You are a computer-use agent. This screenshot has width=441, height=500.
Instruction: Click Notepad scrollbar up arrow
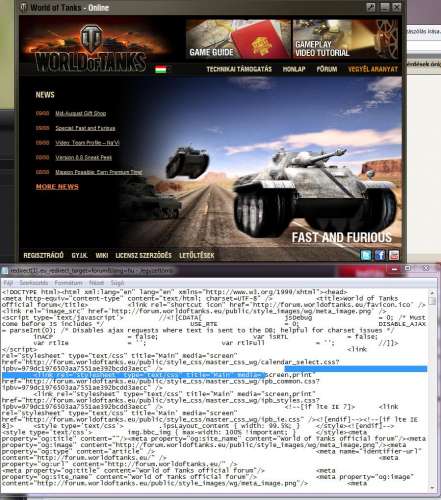tap(432, 293)
